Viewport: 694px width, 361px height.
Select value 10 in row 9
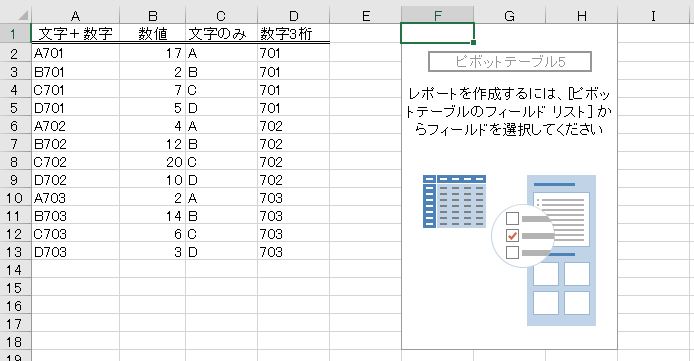pos(152,180)
